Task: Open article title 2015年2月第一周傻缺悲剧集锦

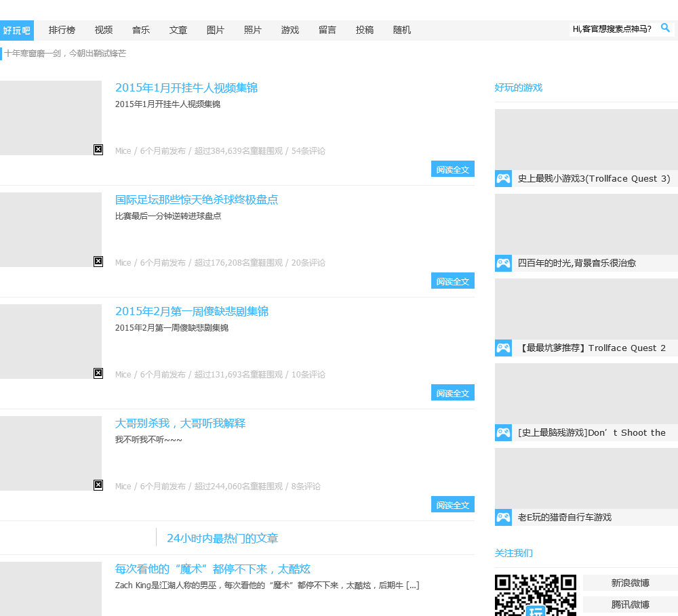Action: coord(192,311)
